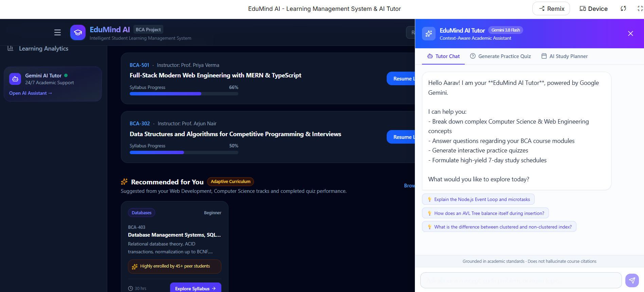
Task: Click the Open AI Assistant link
Action: coord(31,93)
